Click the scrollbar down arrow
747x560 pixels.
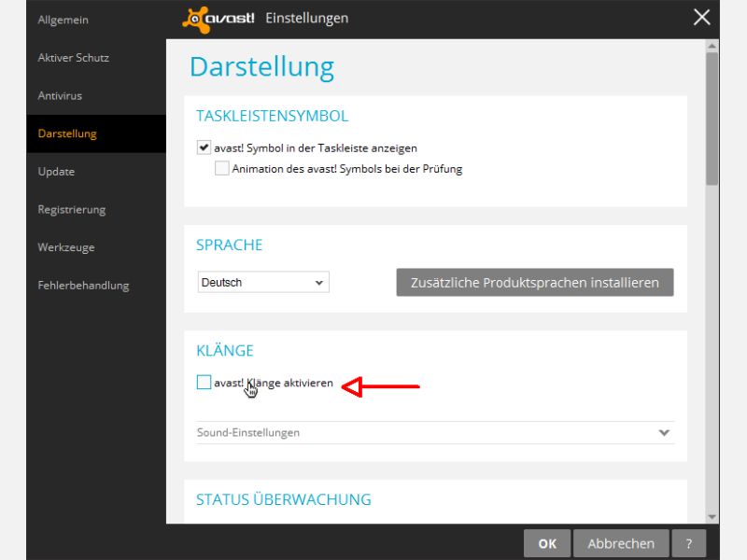pos(712,517)
